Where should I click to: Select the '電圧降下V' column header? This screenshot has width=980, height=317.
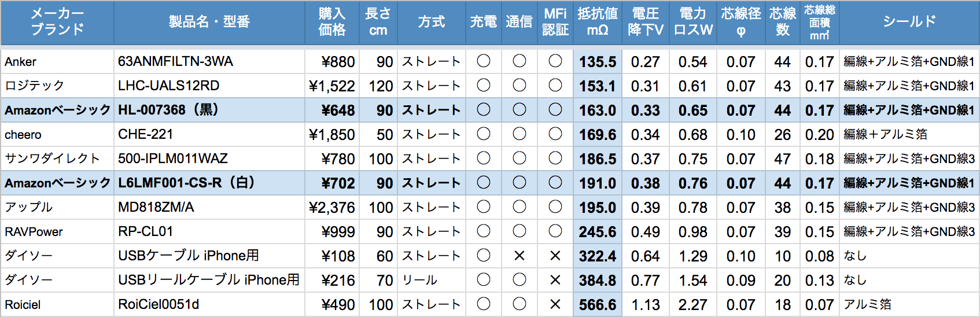tap(646, 22)
